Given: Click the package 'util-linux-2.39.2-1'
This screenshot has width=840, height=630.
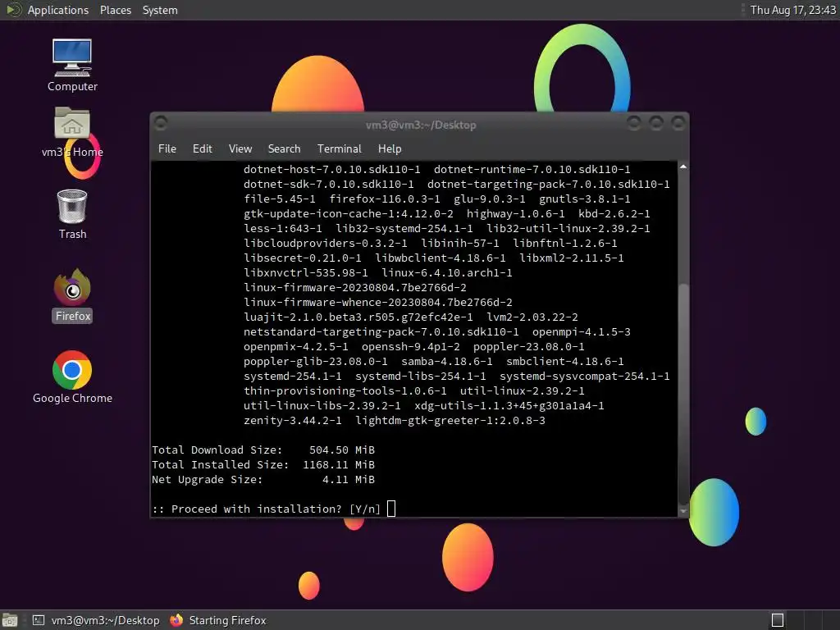Looking at the screenshot, I should [x=523, y=391].
